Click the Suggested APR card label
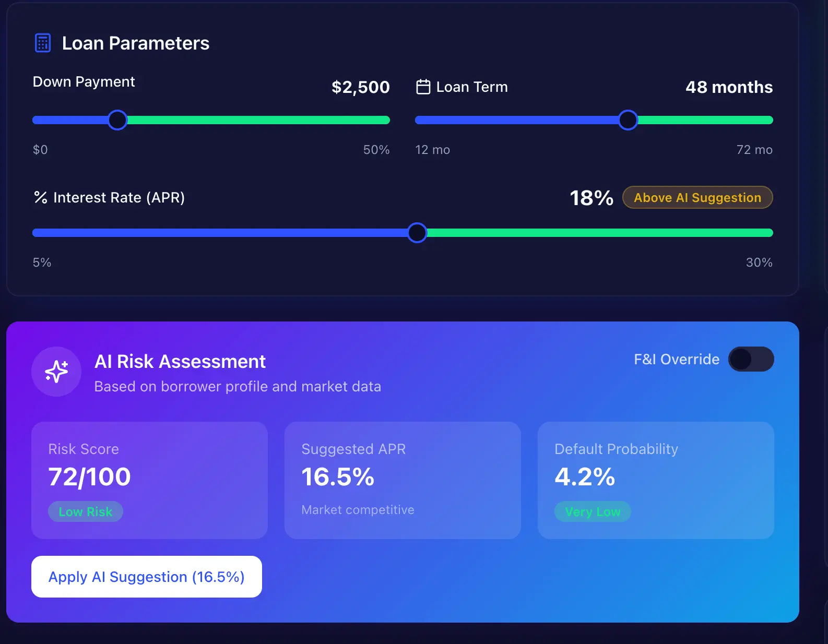The image size is (828, 644). pyautogui.click(x=353, y=449)
